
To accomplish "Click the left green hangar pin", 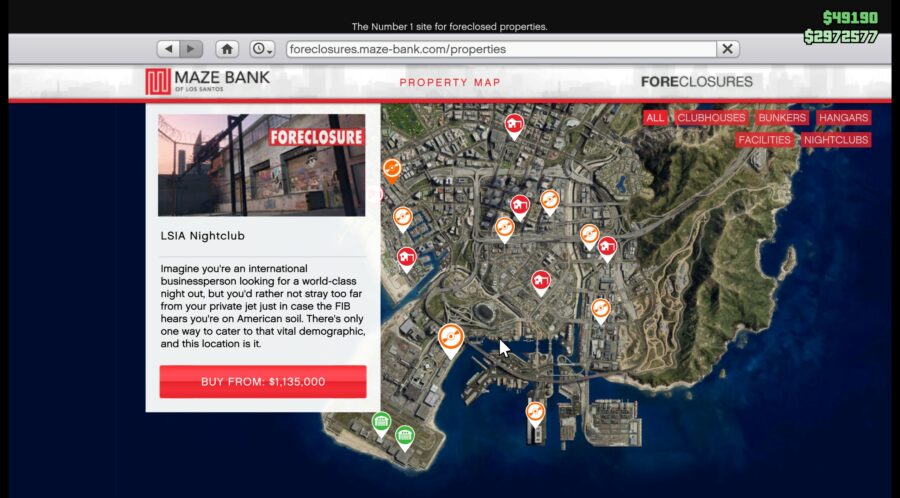I will pyautogui.click(x=381, y=422).
